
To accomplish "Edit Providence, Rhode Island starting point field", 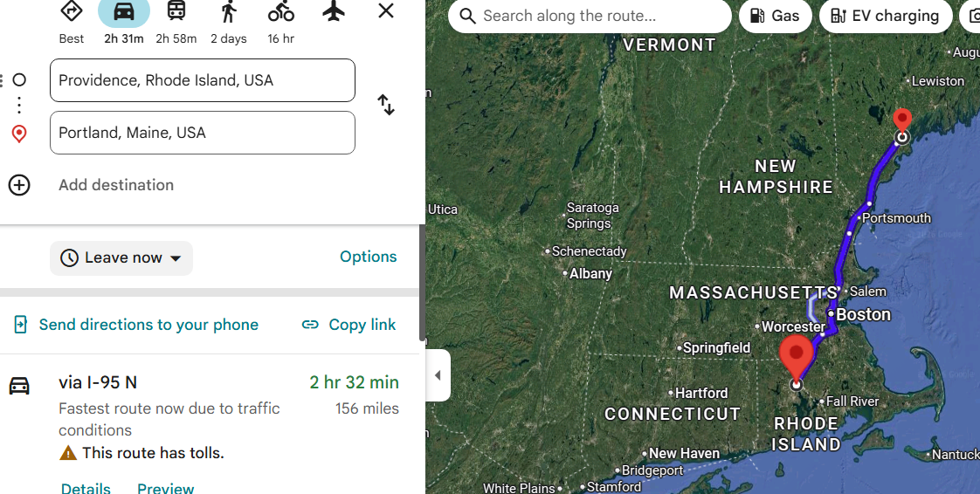I will (203, 80).
